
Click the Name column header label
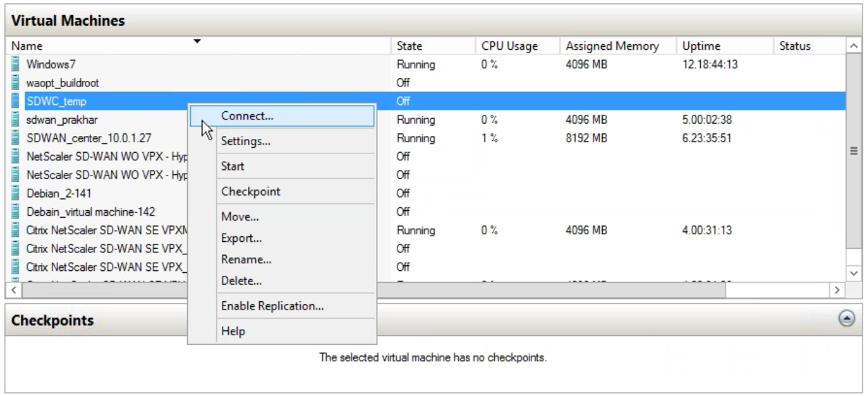(27, 46)
